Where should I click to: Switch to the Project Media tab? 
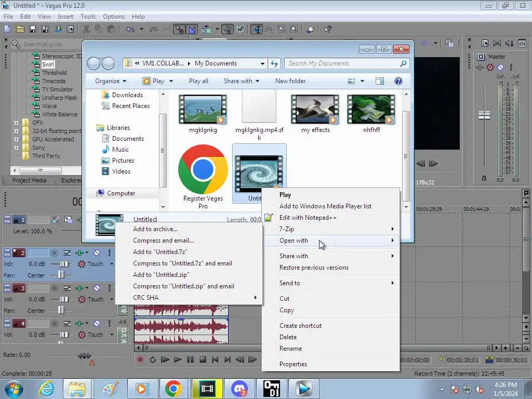[29, 180]
